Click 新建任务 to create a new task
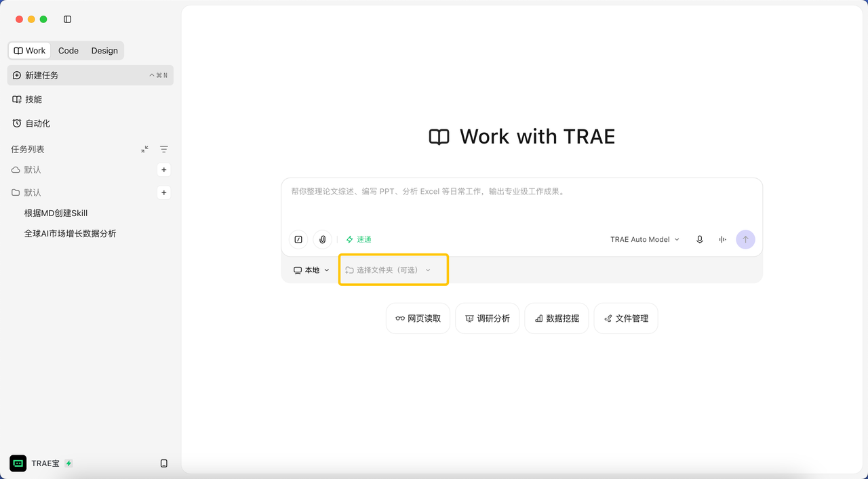The height and width of the screenshot is (479, 868). point(90,75)
